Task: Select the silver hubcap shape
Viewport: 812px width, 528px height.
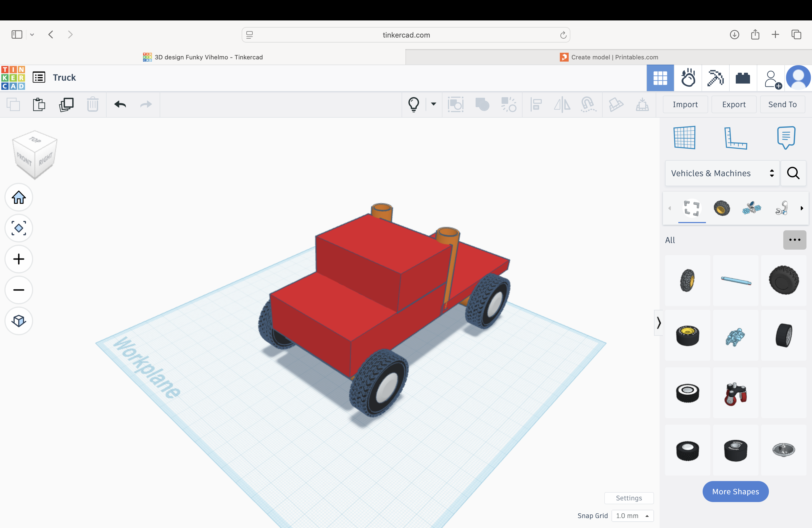Action: (x=784, y=450)
